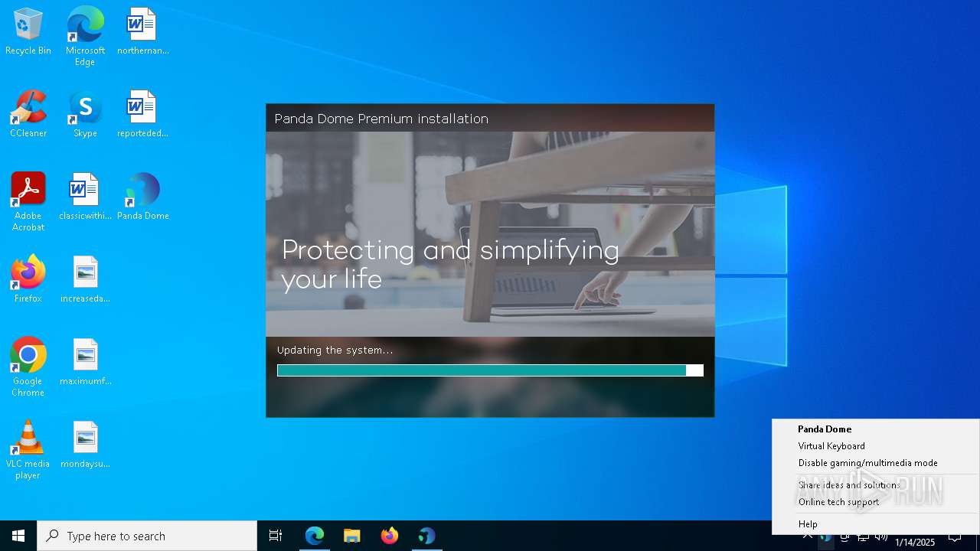
Task: Click the 'Updating the system...' status text
Action: pos(335,350)
